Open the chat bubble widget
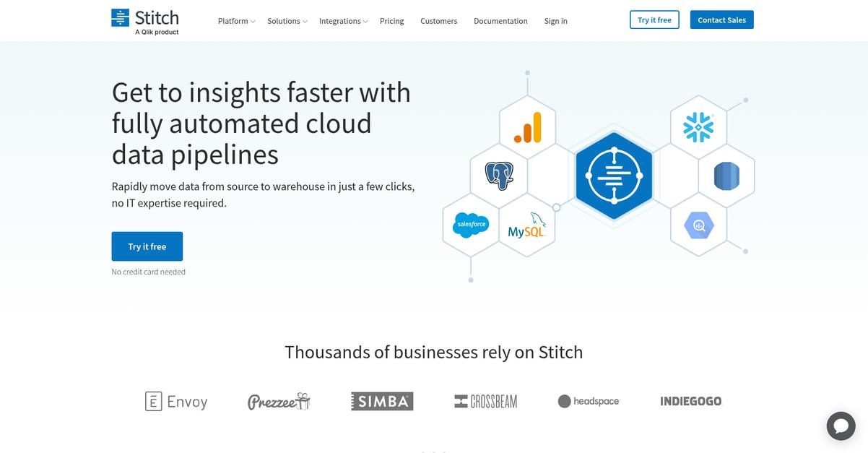Image resolution: width=868 pixels, height=453 pixels. point(841,426)
